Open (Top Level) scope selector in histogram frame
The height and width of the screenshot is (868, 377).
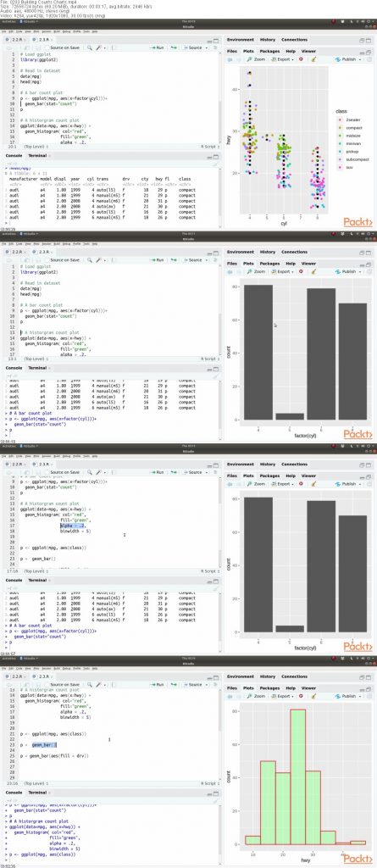35,783
